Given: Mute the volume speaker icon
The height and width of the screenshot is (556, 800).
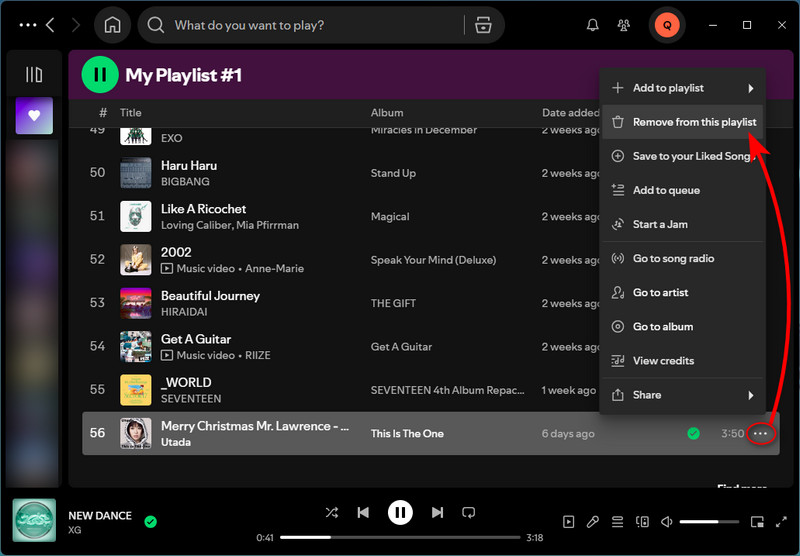Looking at the screenshot, I should click(666, 522).
